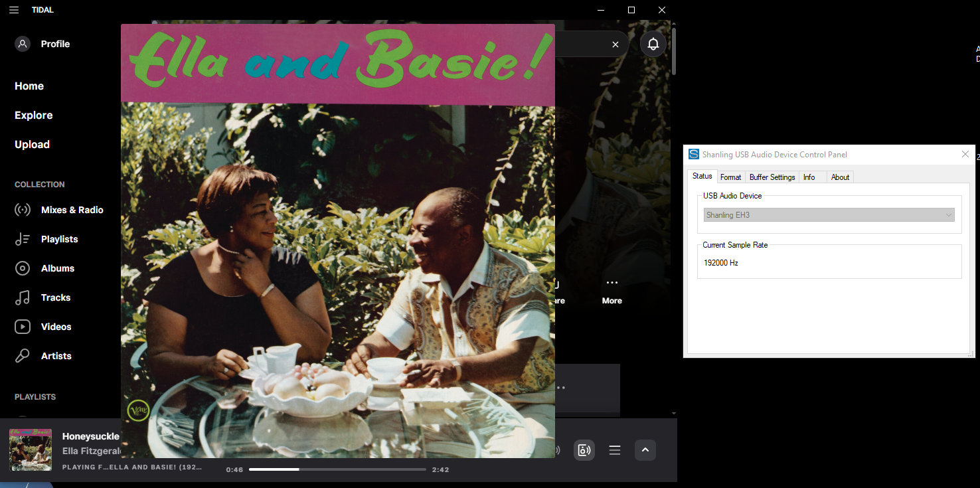Go to Home in TIDAL

29,86
